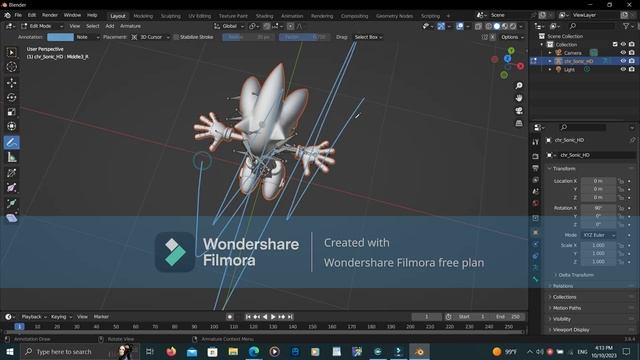The width and height of the screenshot is (640, 360).
Task: Open the 3D Cursor placement dropdown
Action: [x=150, y=37]
